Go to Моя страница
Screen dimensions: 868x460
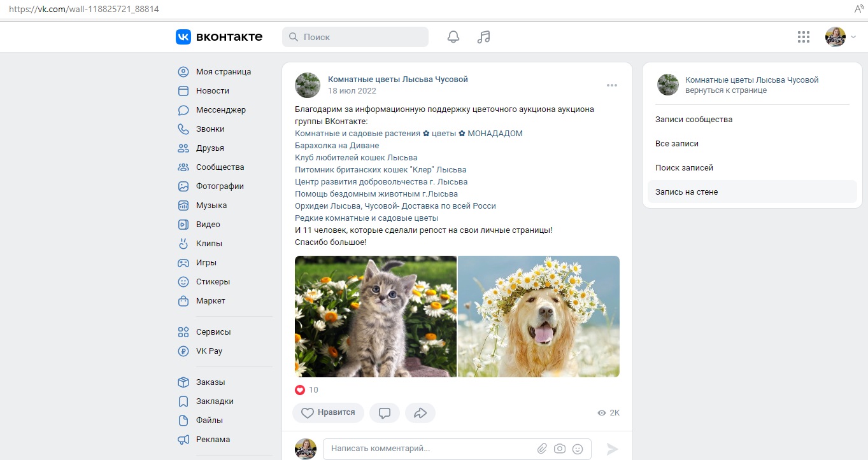click(224, 72)
